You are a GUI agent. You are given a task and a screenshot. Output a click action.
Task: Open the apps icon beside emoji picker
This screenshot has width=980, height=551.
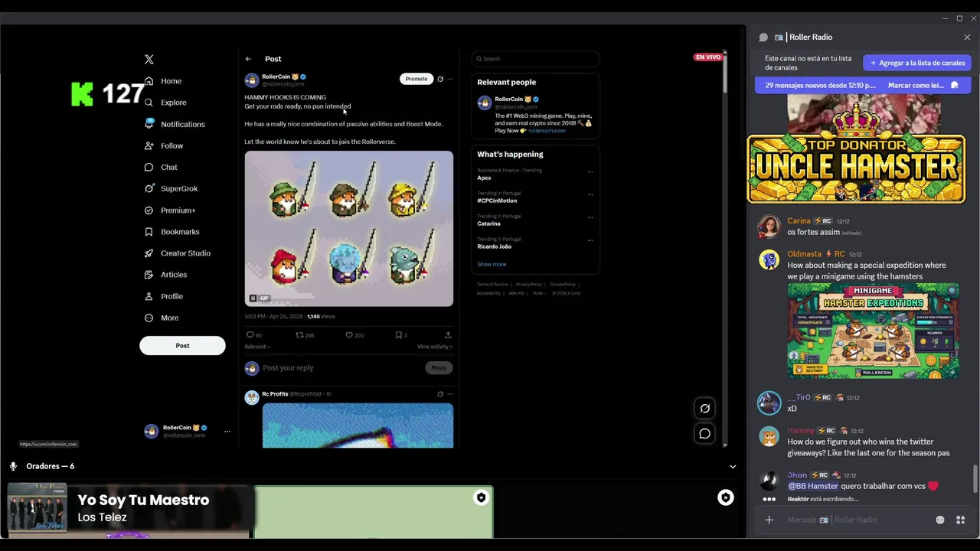(x=960, y=520)
